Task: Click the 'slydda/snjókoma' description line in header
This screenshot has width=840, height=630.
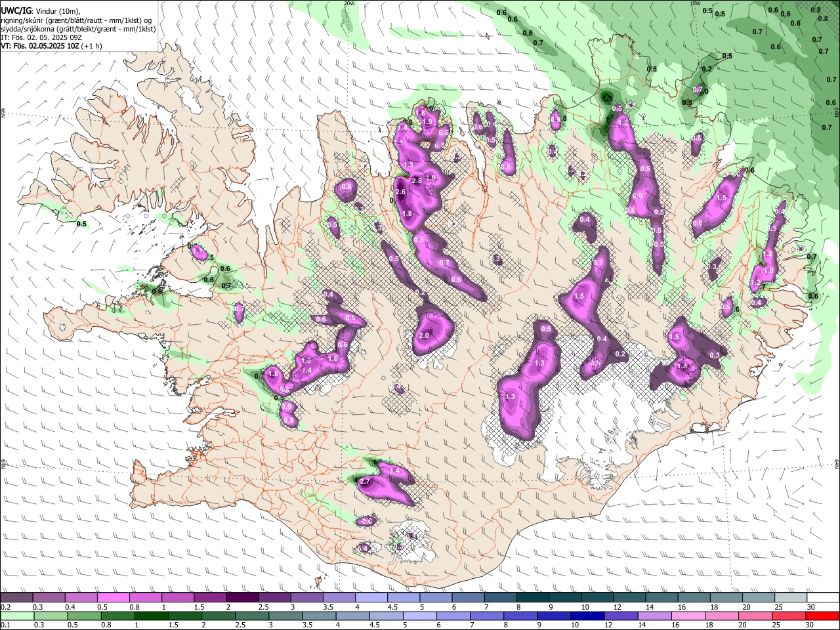Action: tap(78, 29)
